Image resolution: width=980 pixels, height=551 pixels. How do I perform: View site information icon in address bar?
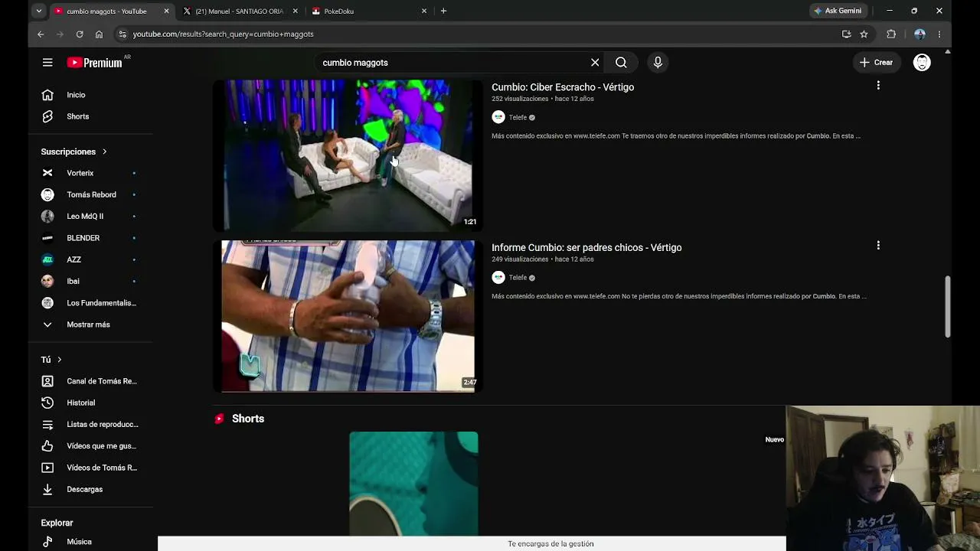(x=122, y=34)
